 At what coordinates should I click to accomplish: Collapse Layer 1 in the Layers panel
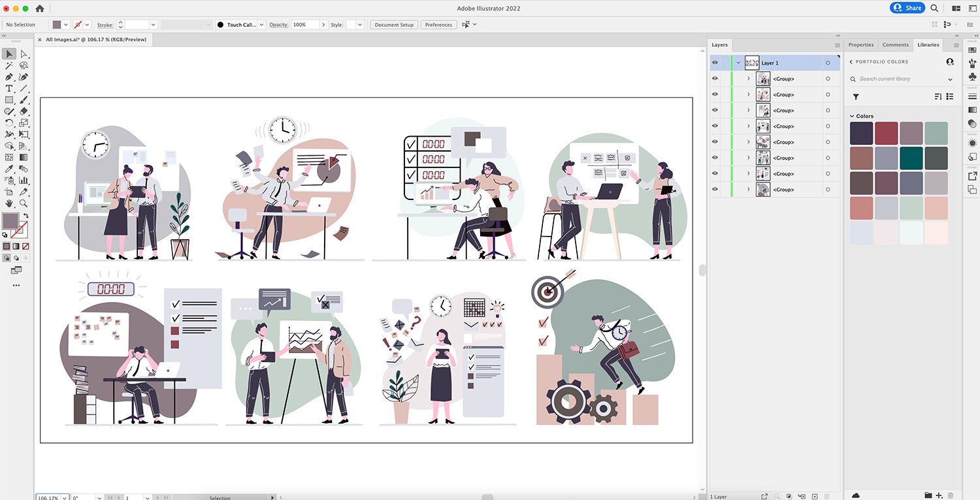point(738,63)
